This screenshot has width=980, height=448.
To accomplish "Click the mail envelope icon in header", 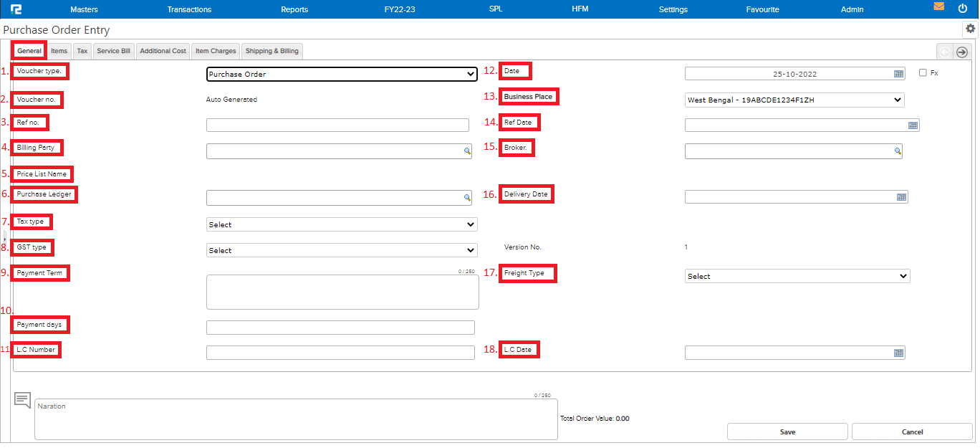I will click(938, 7).
